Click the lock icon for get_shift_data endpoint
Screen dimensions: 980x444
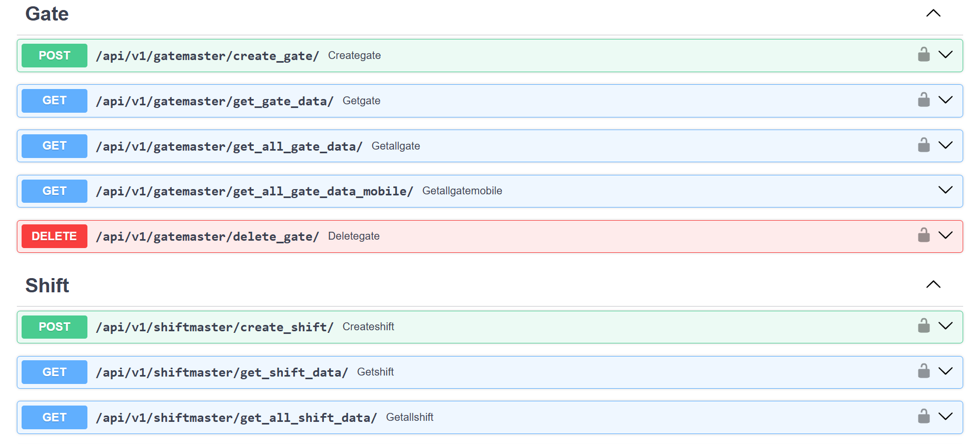(924, 371)
